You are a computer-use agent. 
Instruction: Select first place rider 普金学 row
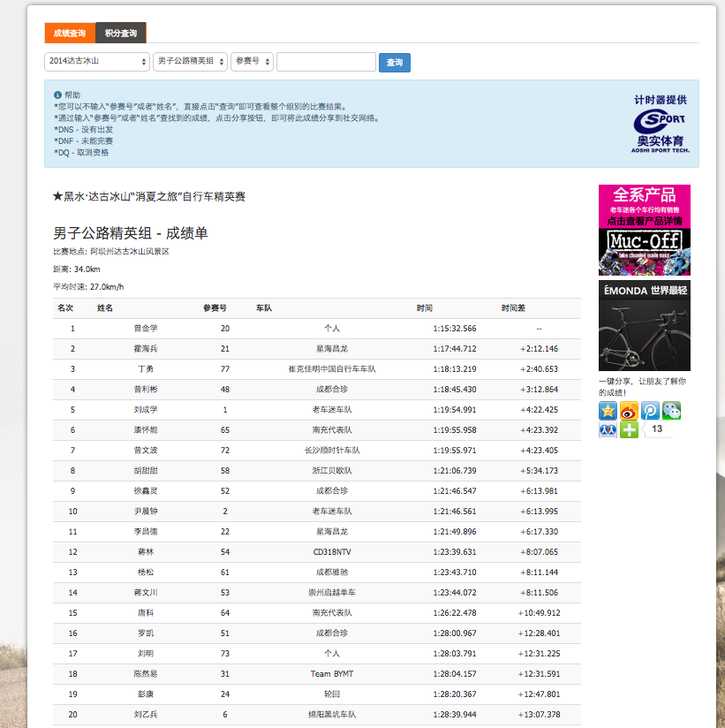click(317, 329)
